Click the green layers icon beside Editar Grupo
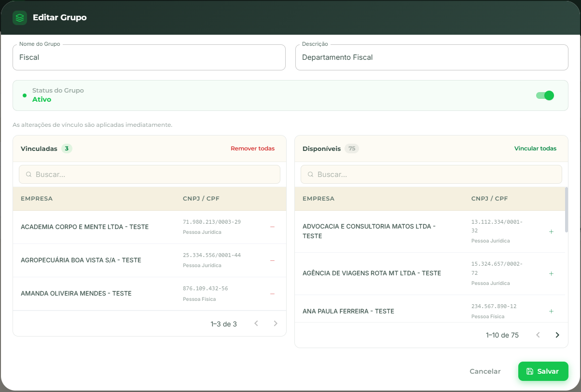This screenshot has width=581, height=392. click(20, 18)
